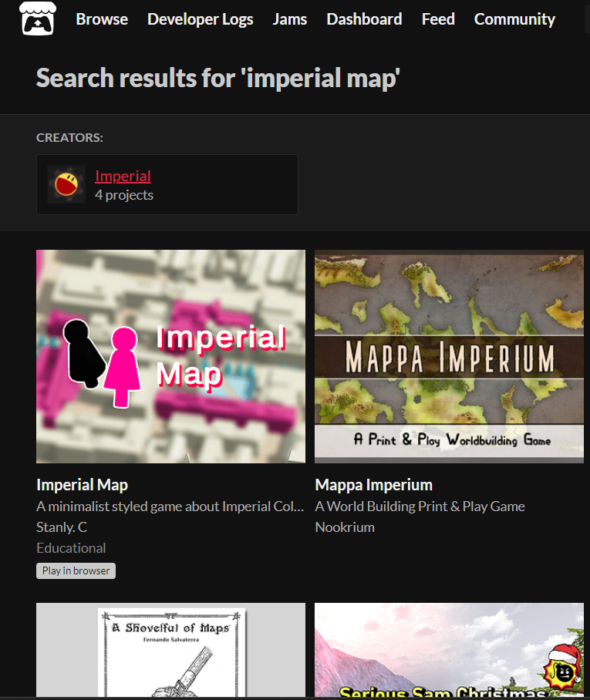Visit Stanly. C author page
The image size is (590, 700).
pos(62,527)
